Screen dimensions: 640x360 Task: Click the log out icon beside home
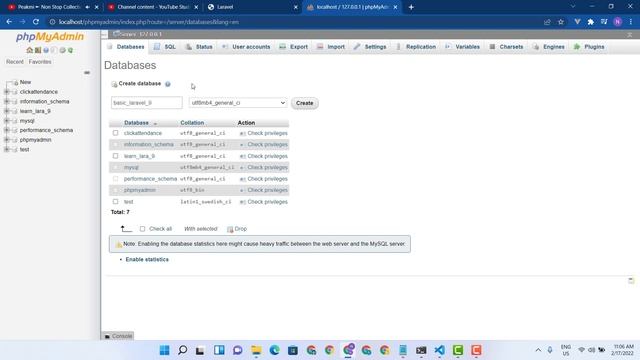[x=38, y=50]
